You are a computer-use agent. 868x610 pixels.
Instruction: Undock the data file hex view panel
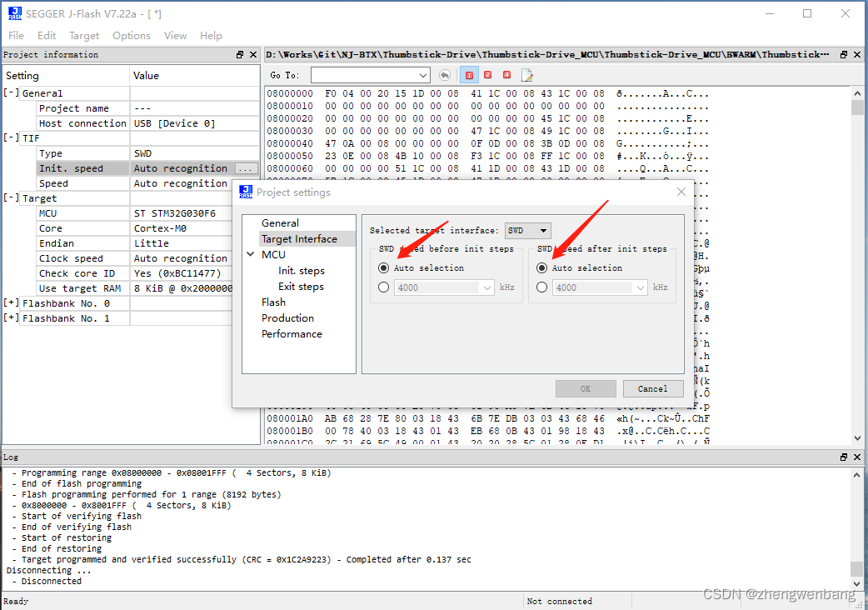point(844,55)
